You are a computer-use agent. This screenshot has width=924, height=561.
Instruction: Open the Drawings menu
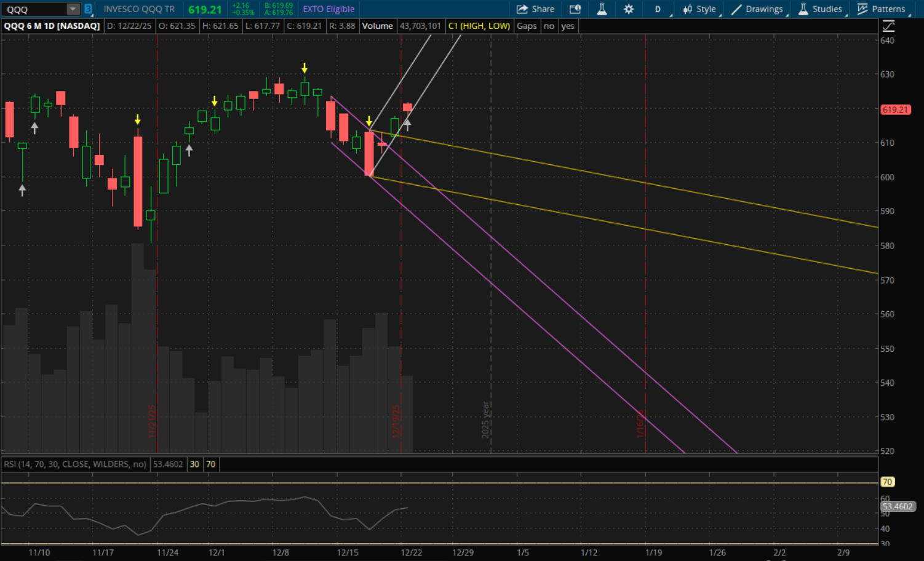[x=757, y=9]
